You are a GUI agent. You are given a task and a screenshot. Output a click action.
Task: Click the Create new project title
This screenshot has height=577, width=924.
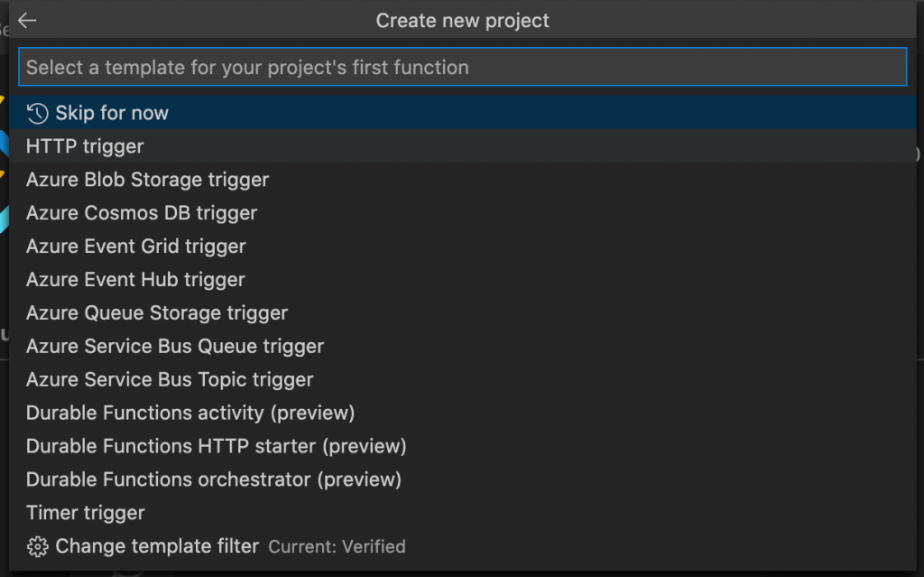click(x=462, y=21)
